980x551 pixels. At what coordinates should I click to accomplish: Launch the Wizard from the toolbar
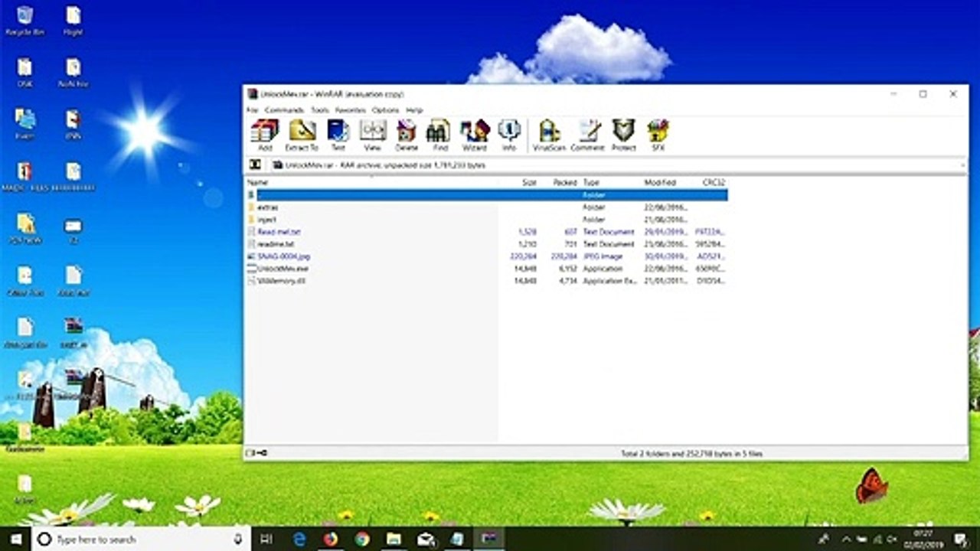click(x=475, y=135)
